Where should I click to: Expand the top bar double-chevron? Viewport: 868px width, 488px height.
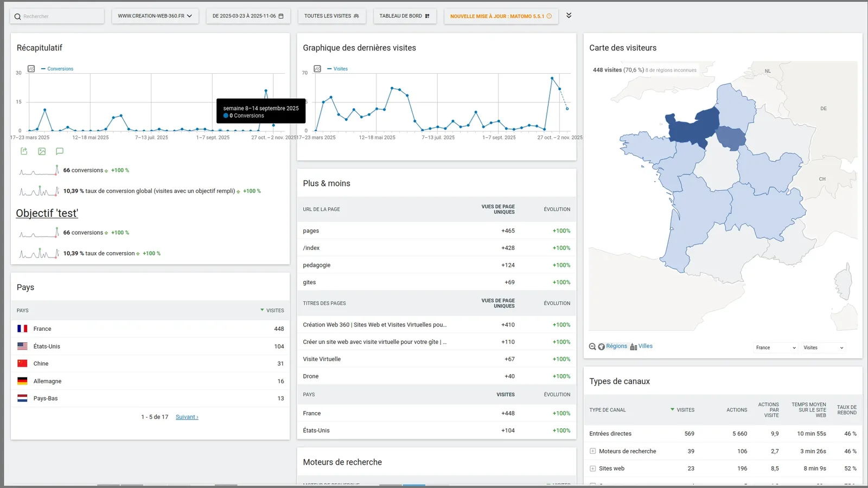coord(569,15)
